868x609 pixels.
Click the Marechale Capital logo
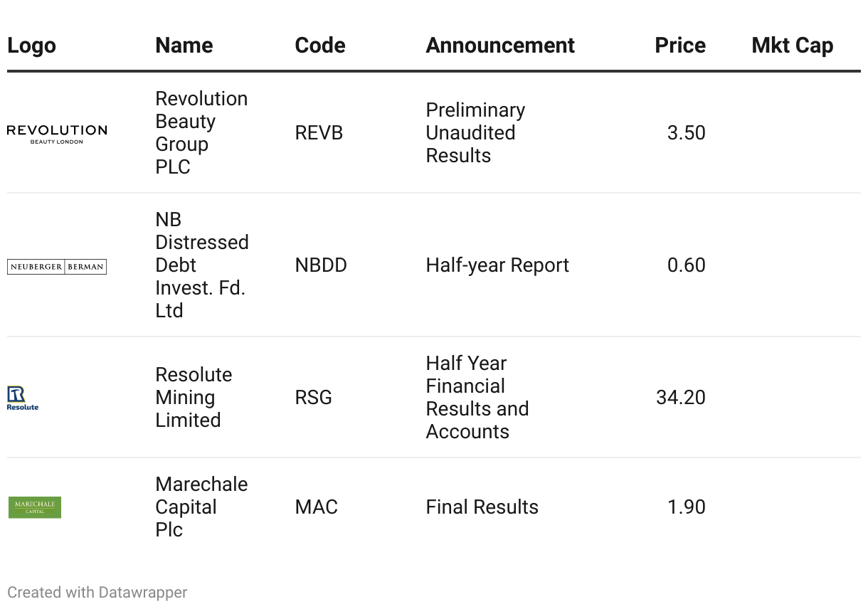35,507
